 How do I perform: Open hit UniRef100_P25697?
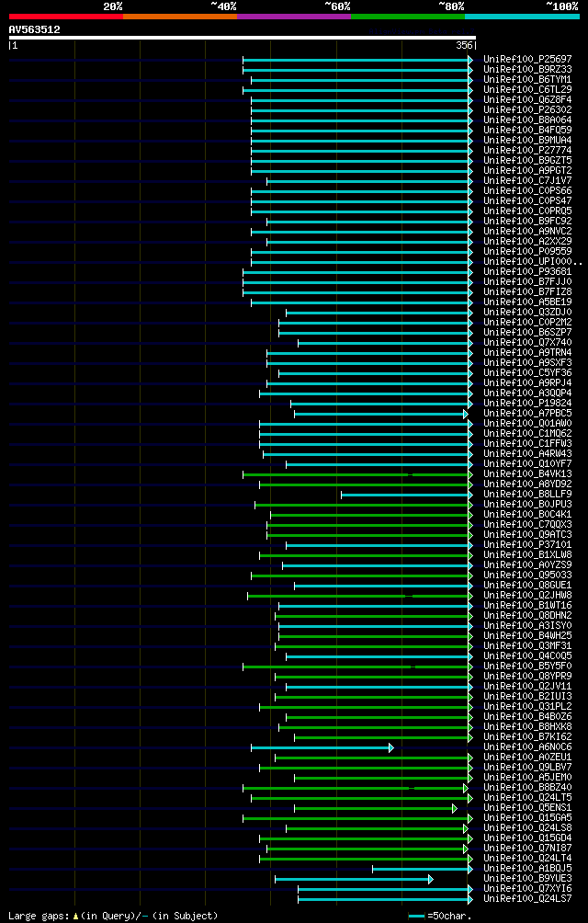527,60
